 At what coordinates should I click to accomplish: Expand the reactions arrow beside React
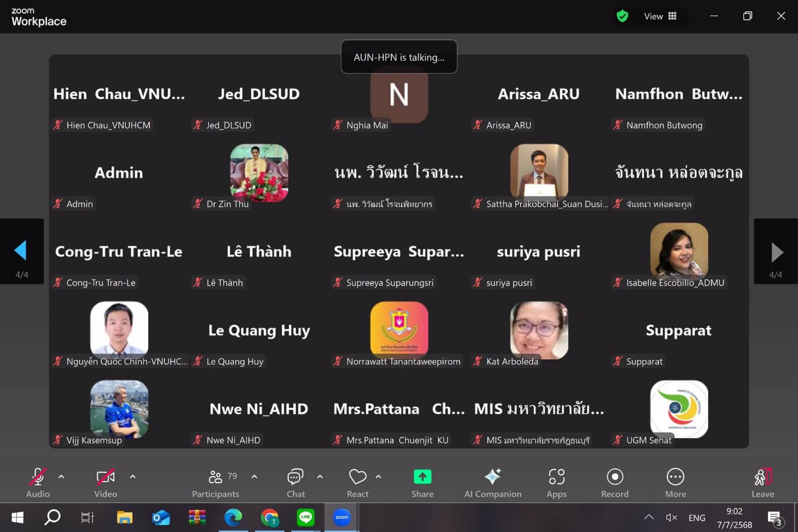click(x=378, y=477)
